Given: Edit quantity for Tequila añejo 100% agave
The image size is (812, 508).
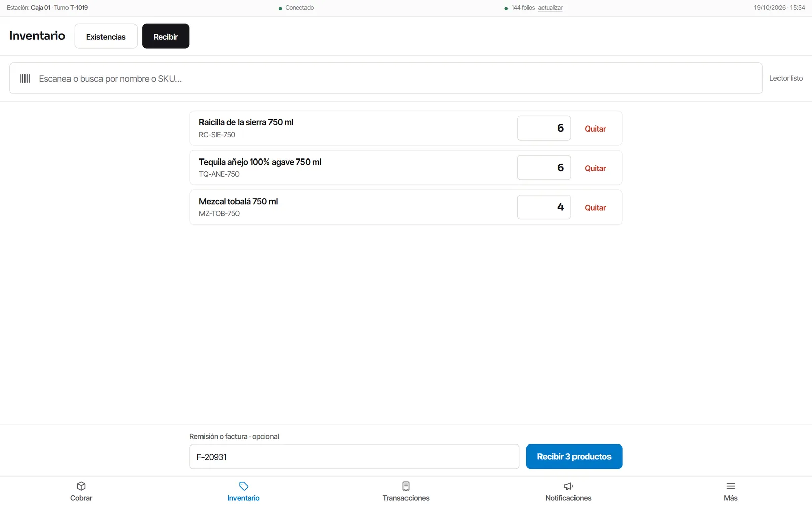Looking at the screenshot, I should (544, 168).
